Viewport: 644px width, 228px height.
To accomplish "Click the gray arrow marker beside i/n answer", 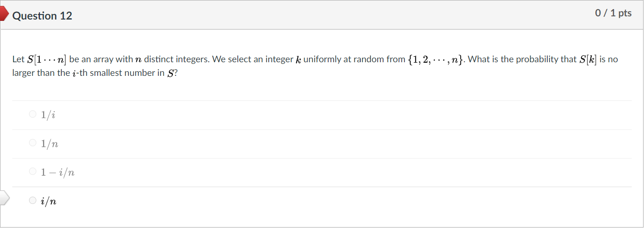I will tap(5, 198).
